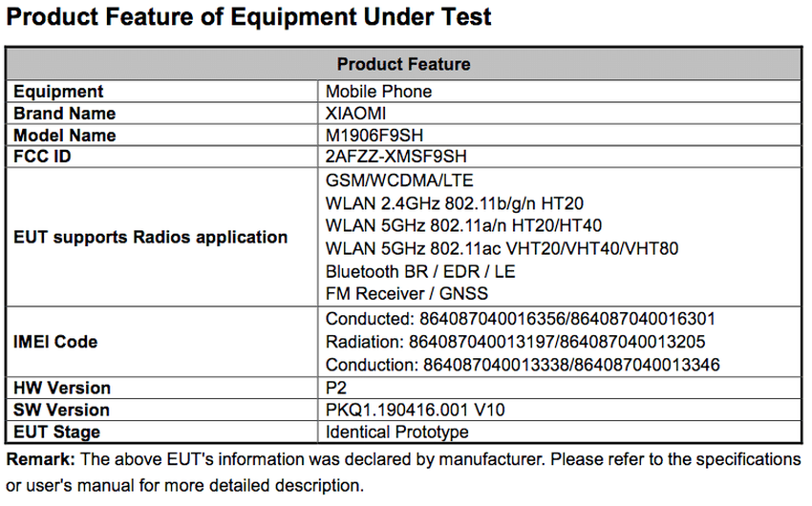Select the Equipment row label

[x=58, y=92]
